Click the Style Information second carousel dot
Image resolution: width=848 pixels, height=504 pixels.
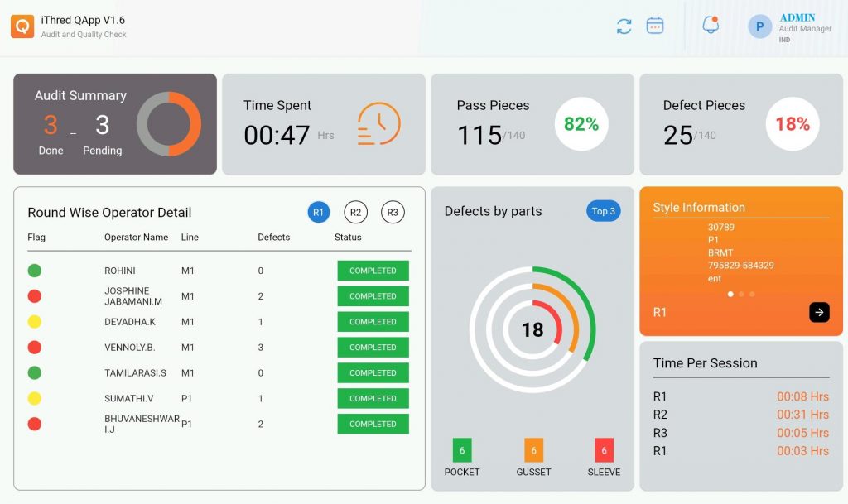(x=741, y=294)
